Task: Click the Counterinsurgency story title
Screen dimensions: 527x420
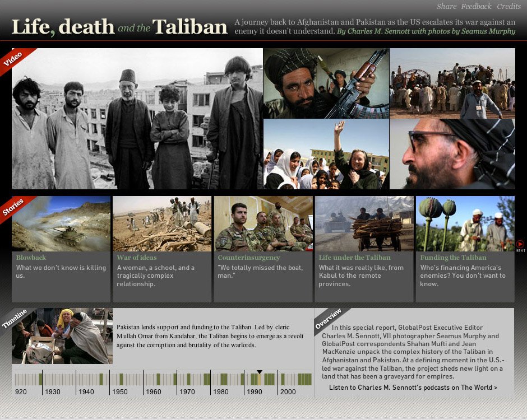Action: coord(249,258)
